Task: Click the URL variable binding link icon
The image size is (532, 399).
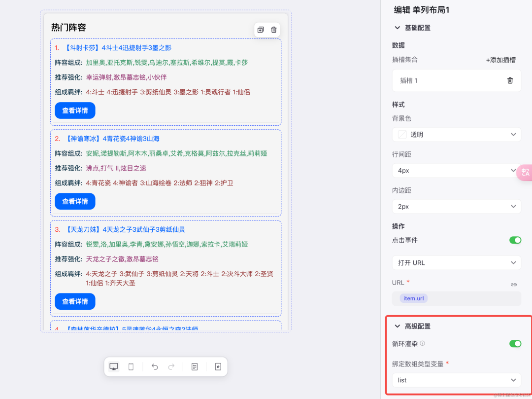Action: pyautogui.click(x=514, y=285)
